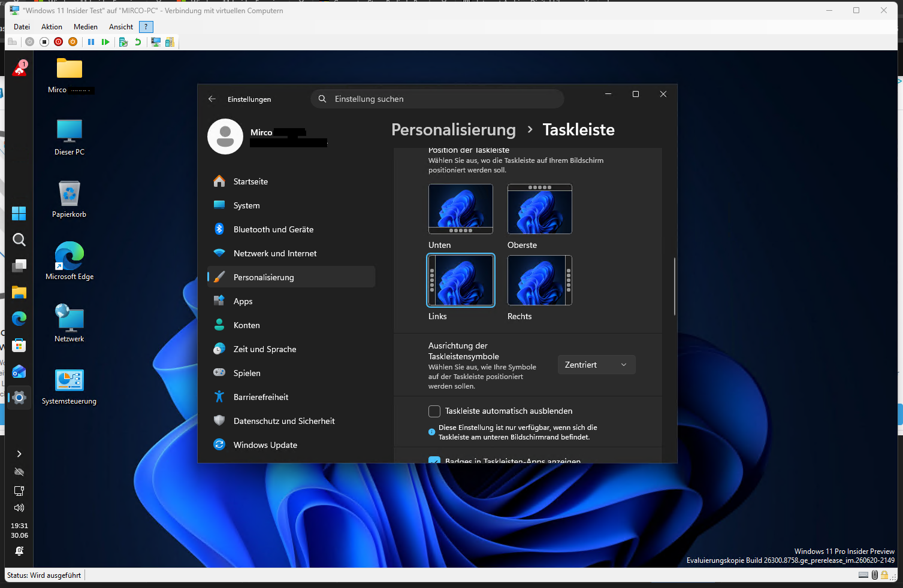Open Apps in the Settings sidebar
This screenshot has width=903, height=588.
[x=291, y=301]
